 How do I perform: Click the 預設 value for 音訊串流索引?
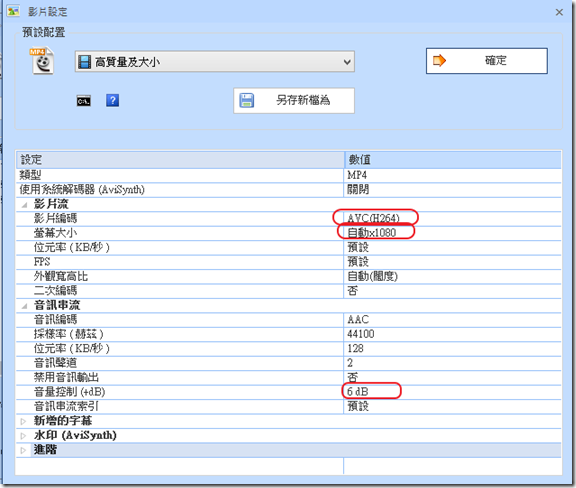(358, 406)
